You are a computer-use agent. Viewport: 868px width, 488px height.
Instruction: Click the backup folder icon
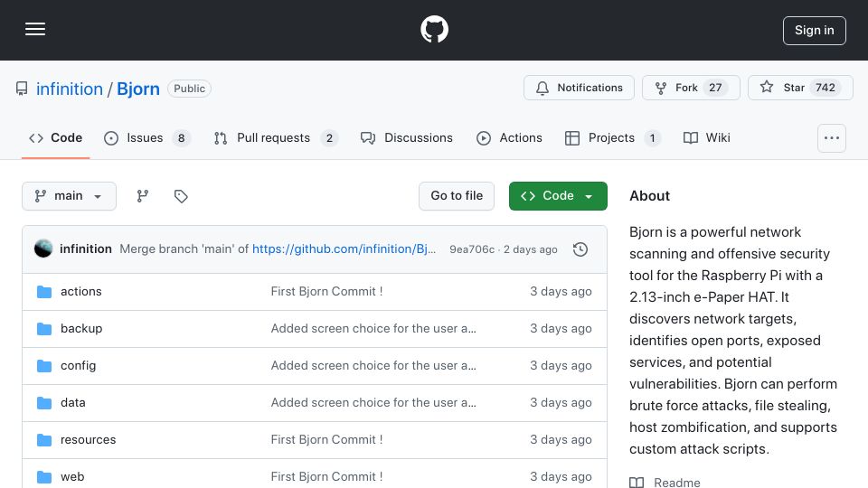(44, 329)
